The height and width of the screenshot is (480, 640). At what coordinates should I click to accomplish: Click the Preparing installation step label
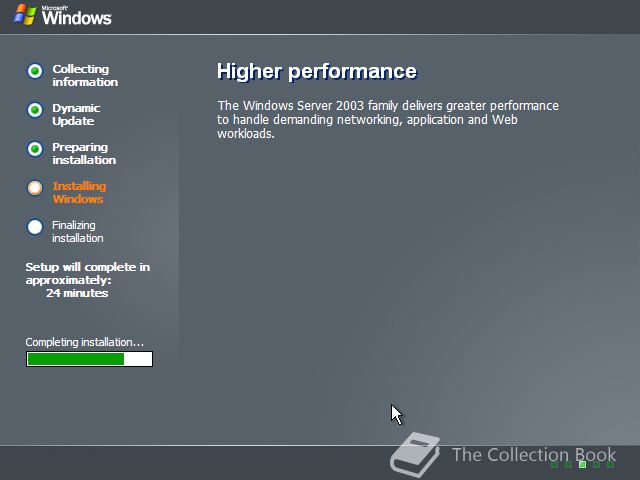click(84, 153)
